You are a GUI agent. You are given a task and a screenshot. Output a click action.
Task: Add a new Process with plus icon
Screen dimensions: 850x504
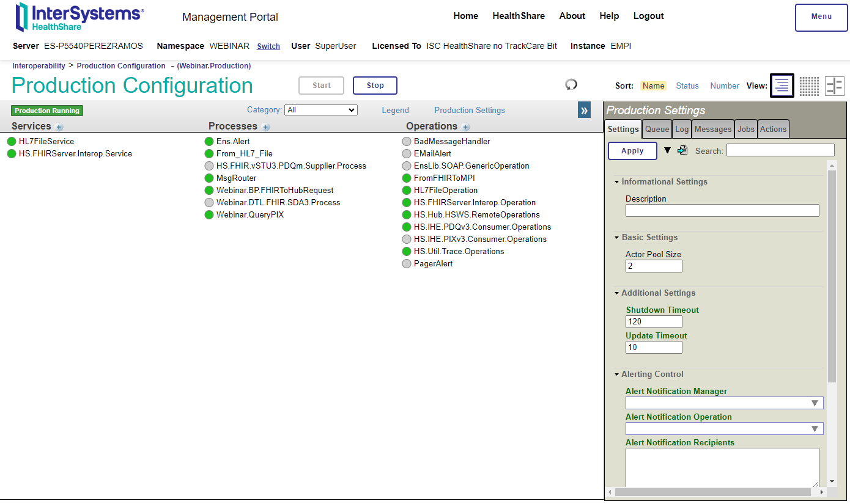click(266, 127)
